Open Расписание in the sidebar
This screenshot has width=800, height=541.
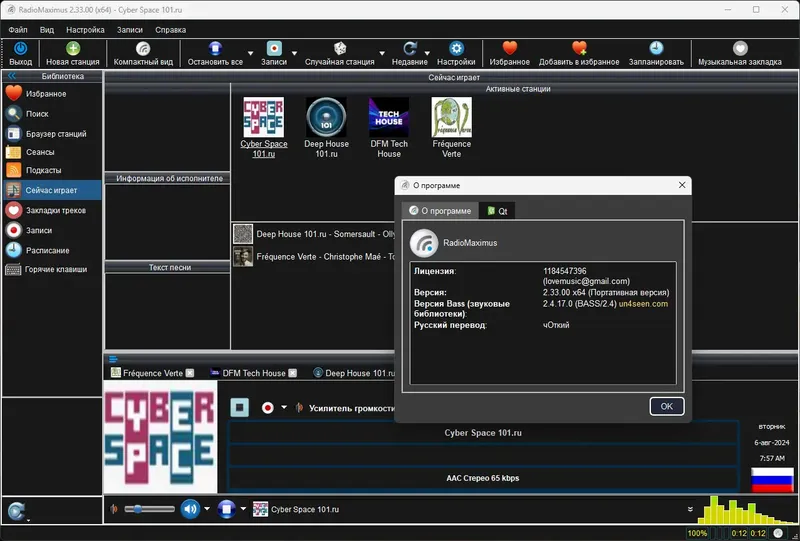[52, 251]
